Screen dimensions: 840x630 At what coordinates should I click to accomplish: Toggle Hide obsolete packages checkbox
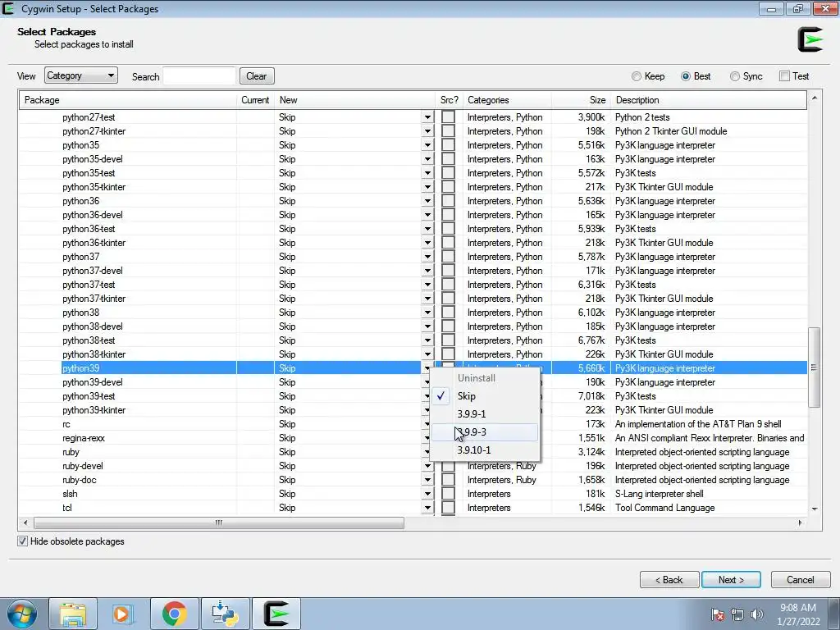[22, 541]
